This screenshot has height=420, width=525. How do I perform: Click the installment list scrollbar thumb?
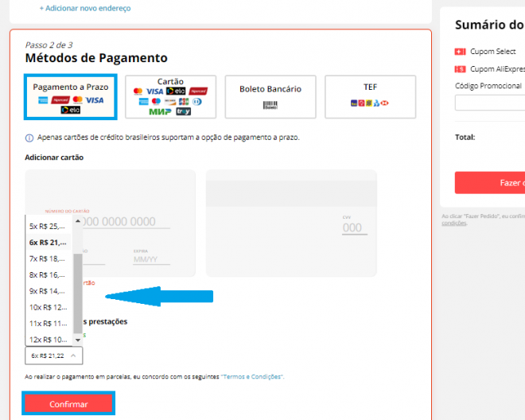pos(78,294)
